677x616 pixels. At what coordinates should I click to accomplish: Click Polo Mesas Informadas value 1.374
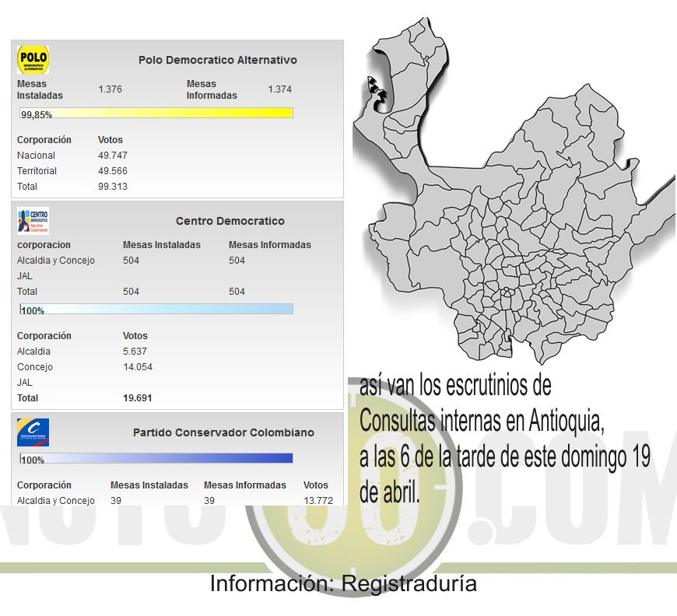tap(279, 89)
